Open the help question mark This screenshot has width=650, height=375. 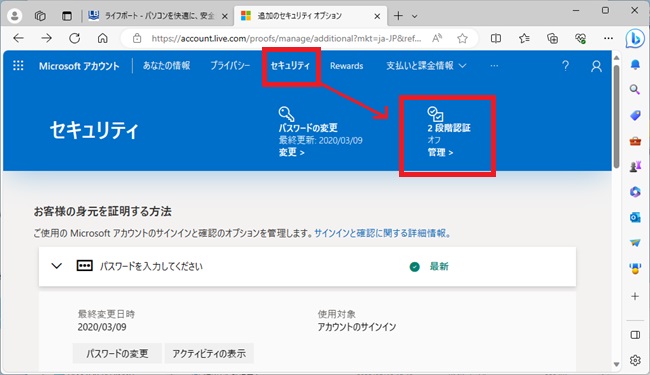coord(565,66)
